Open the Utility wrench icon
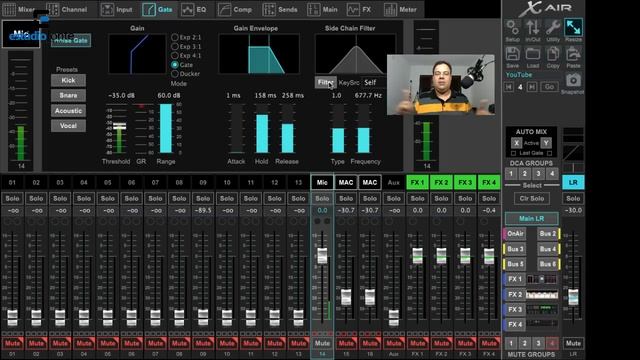The width and height of the screenshot is (640, 360). [553, 28]
